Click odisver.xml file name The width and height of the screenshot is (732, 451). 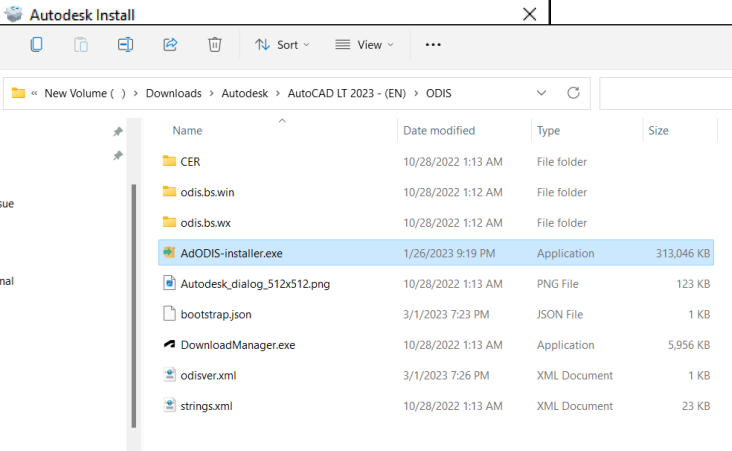208,376
